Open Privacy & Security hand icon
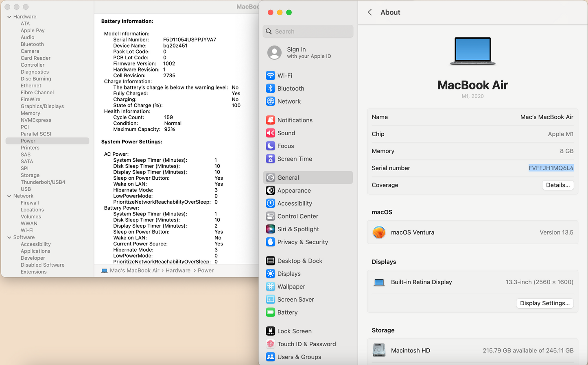Viewport: 588px width, 365px height. tap(270, 242)
